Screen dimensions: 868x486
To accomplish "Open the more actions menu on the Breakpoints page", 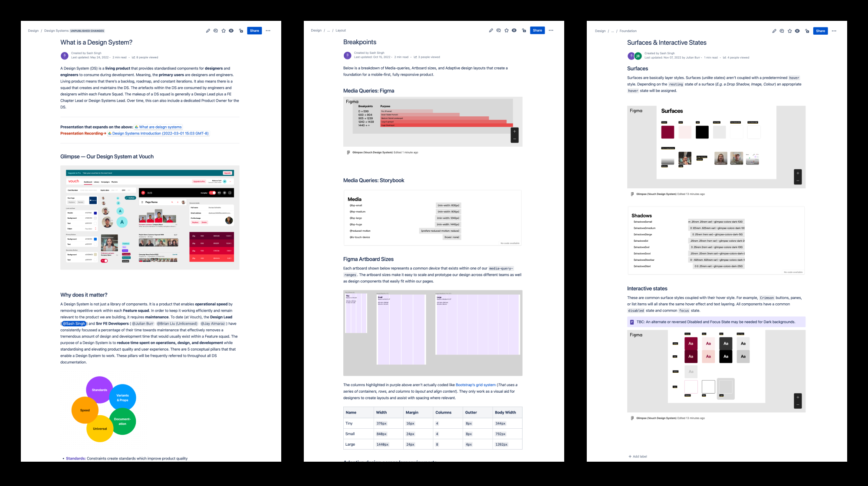I will pyautogui.click(x=551, y=30).
